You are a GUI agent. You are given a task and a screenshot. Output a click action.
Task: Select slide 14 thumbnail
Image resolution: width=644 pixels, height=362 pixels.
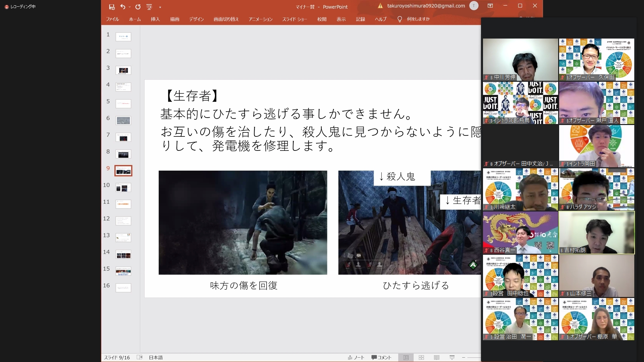[123, 254]
